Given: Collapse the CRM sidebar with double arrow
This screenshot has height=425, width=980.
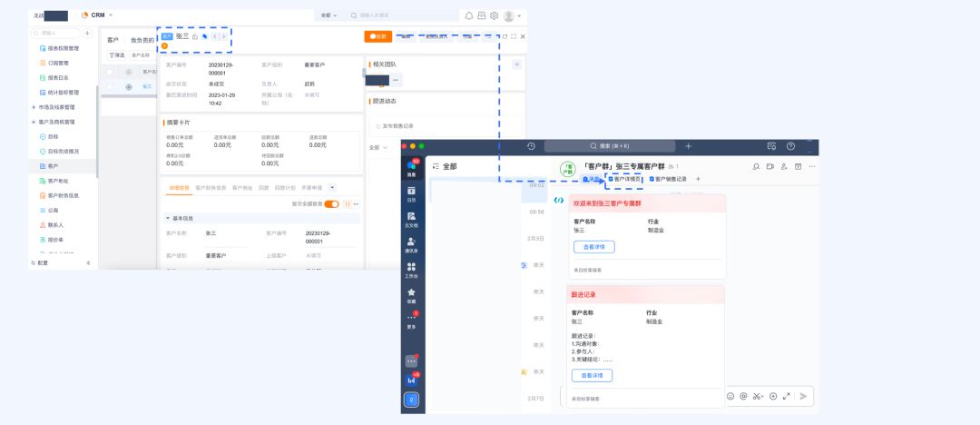Looking at the screenshot, I should 88,262.
